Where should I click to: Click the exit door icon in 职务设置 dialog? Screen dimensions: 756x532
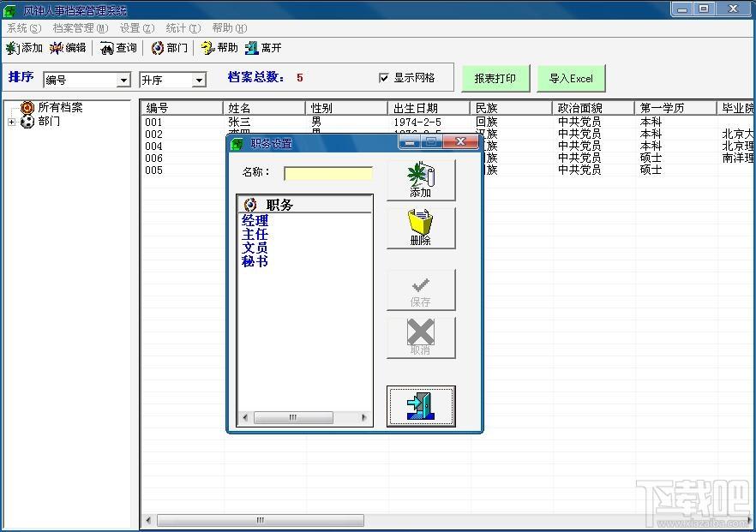click(x=421, y=406)
